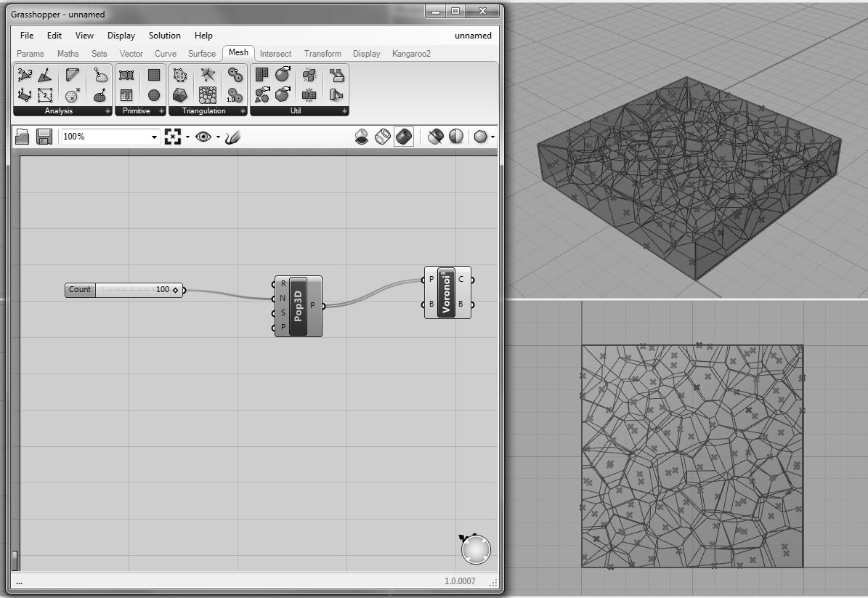Pick the Mesh Edges triangle outline icon
The height and width of the screenshot is (598, 868).
tap(72, 75)
